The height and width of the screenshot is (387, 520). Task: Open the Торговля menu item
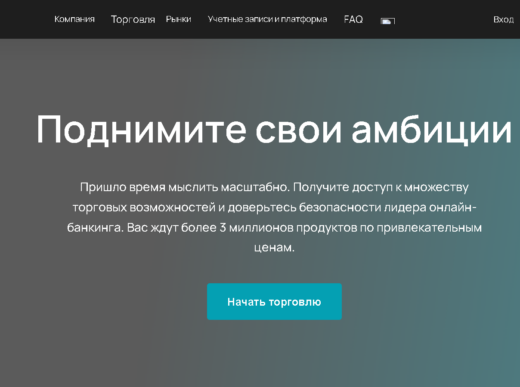point(133,19)
